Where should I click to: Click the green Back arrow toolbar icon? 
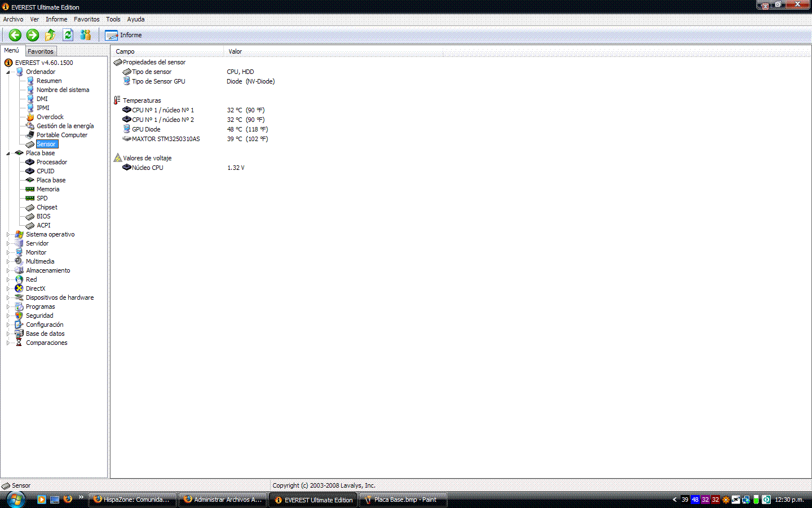[15, 35]
